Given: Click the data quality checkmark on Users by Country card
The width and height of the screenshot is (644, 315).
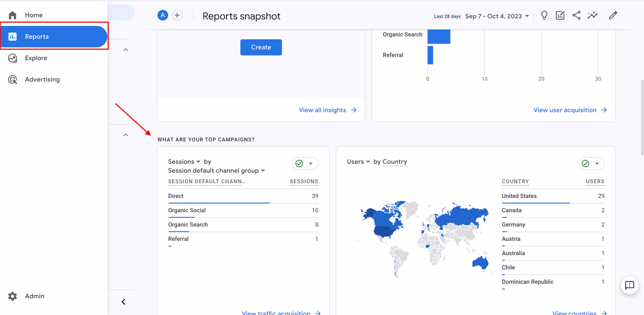Looking at the screenshot, I should pyautogui.click(x=585, y=164).
